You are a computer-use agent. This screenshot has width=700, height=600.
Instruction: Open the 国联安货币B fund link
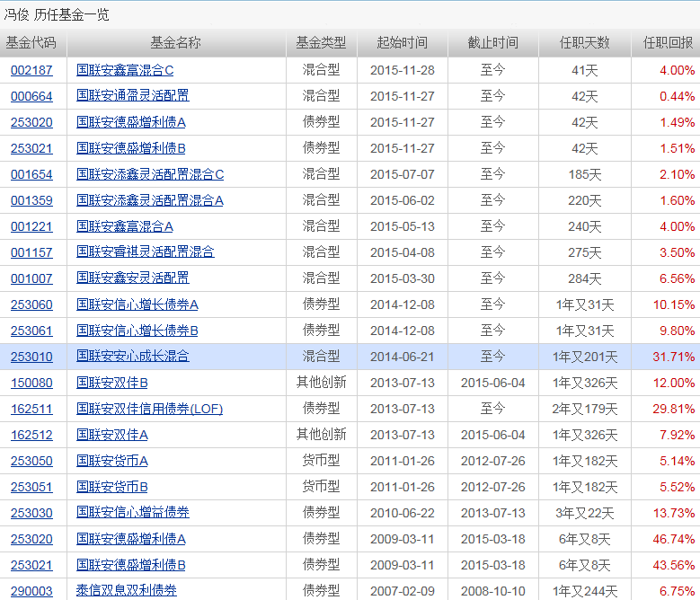112,487
